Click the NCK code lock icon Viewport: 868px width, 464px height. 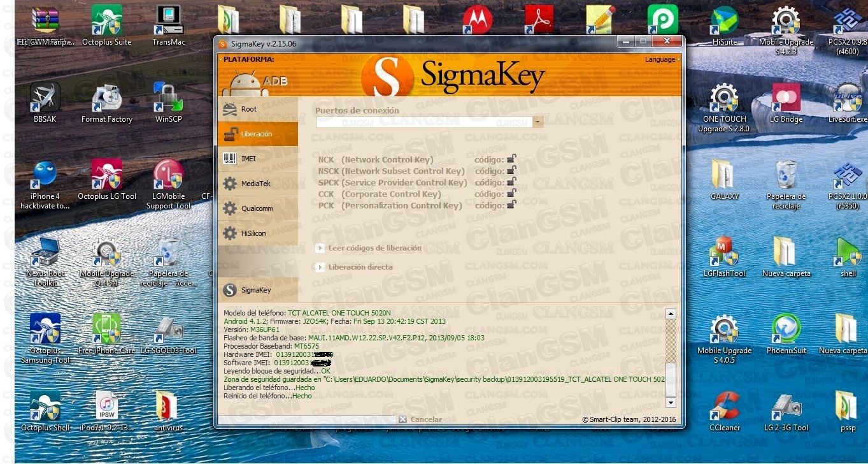coord(511,159)
